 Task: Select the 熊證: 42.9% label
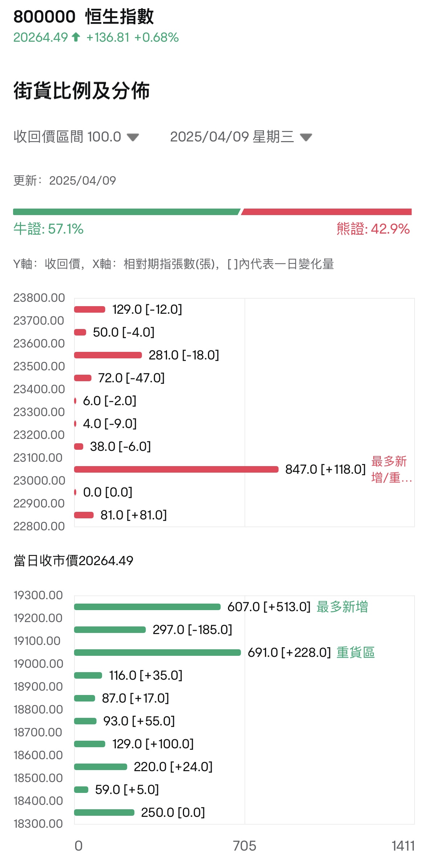coord(373,229)
